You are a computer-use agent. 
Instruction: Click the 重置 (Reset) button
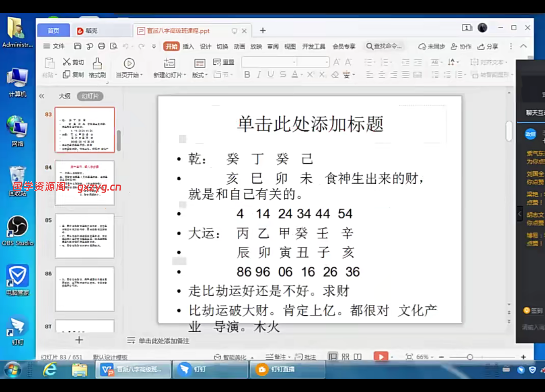tap(224, 62)
